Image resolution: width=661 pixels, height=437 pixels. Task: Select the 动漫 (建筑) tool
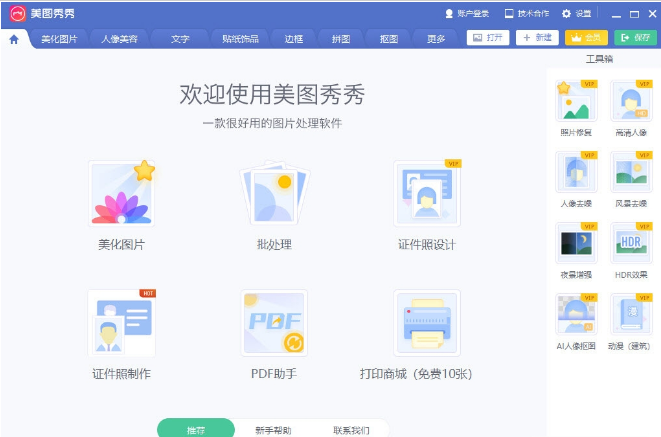[631, 315]
